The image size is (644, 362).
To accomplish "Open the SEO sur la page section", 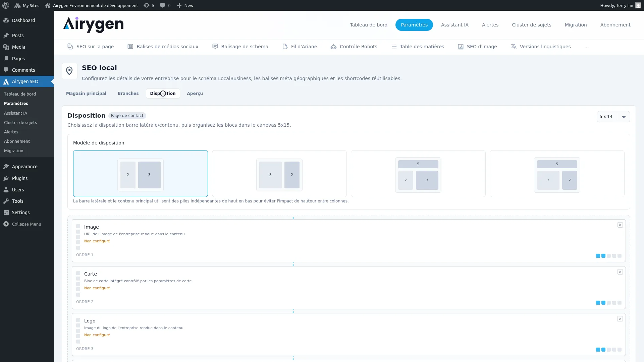I will [91, 47].
